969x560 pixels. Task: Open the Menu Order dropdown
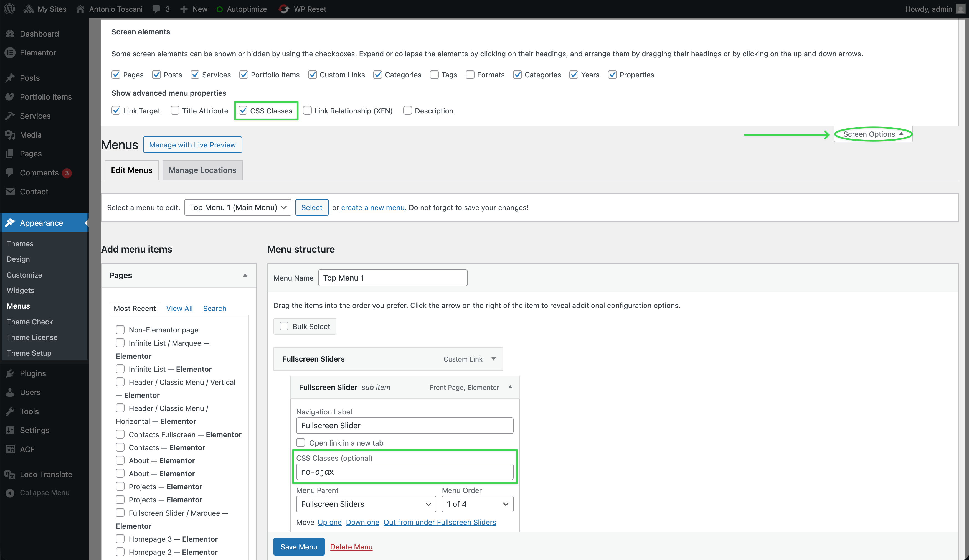(477, 504)
